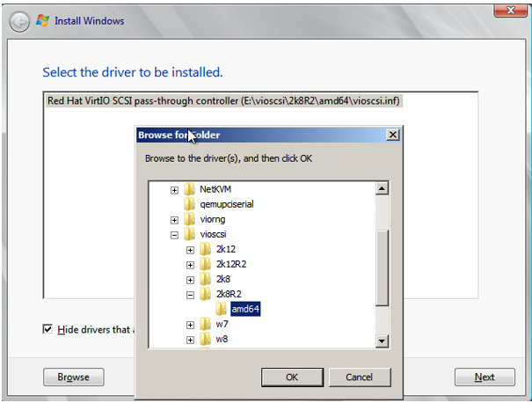532x403 pixels.
Task: Click the vioscsi folder icon
Action: click(x=189, y=234)
